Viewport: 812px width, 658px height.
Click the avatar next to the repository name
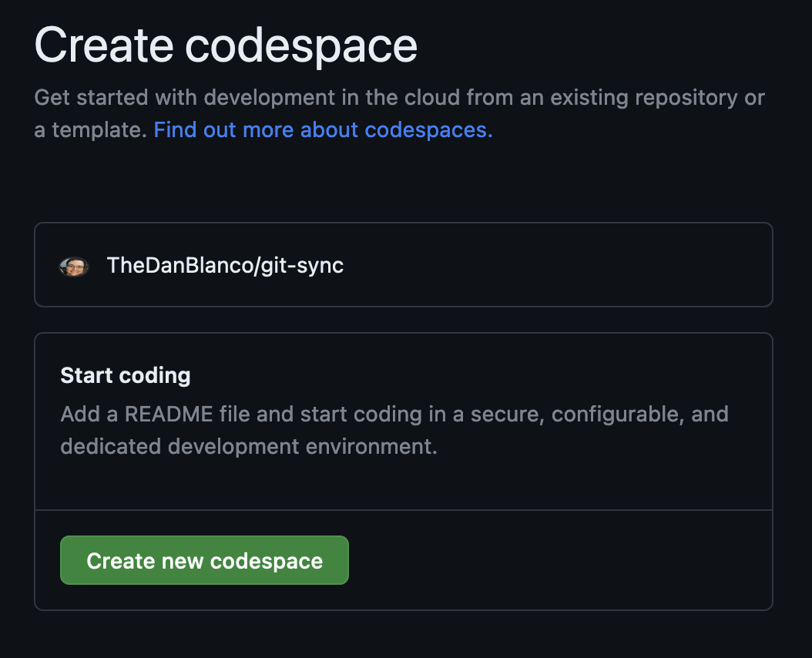tap(74, 265)
